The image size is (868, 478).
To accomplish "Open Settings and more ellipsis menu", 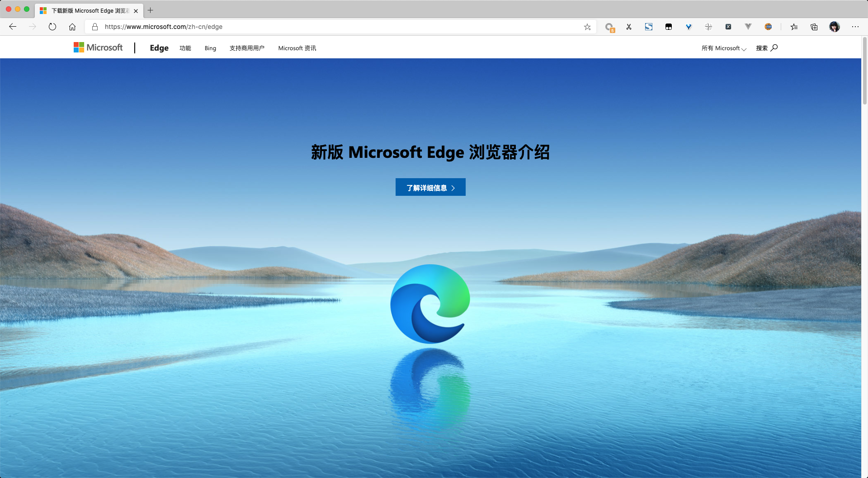I will [855, 27].
